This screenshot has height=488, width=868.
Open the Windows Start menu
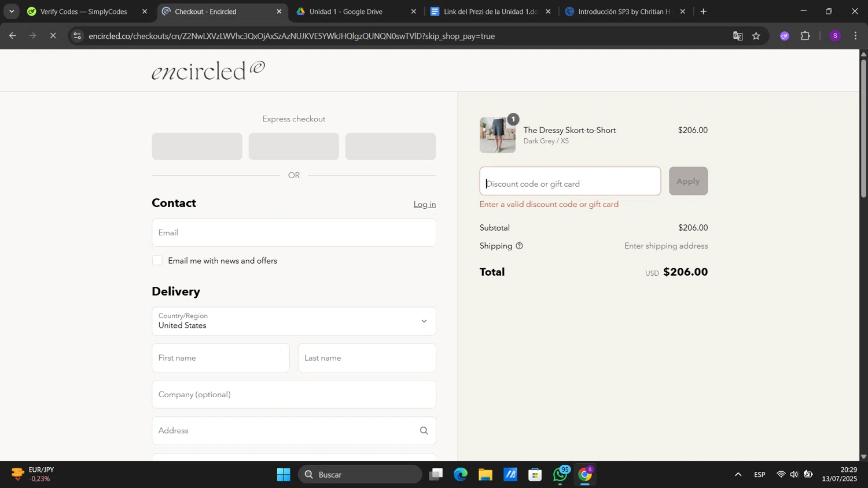(x=284, y=475)
